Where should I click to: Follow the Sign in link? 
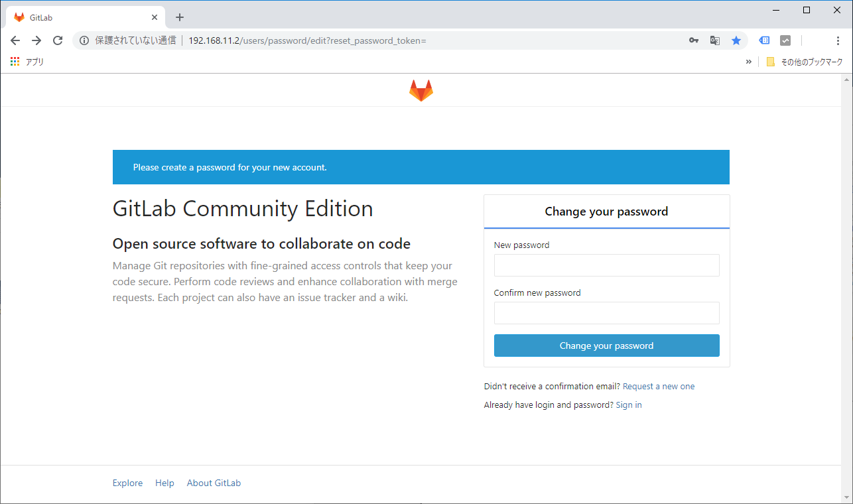628,405
